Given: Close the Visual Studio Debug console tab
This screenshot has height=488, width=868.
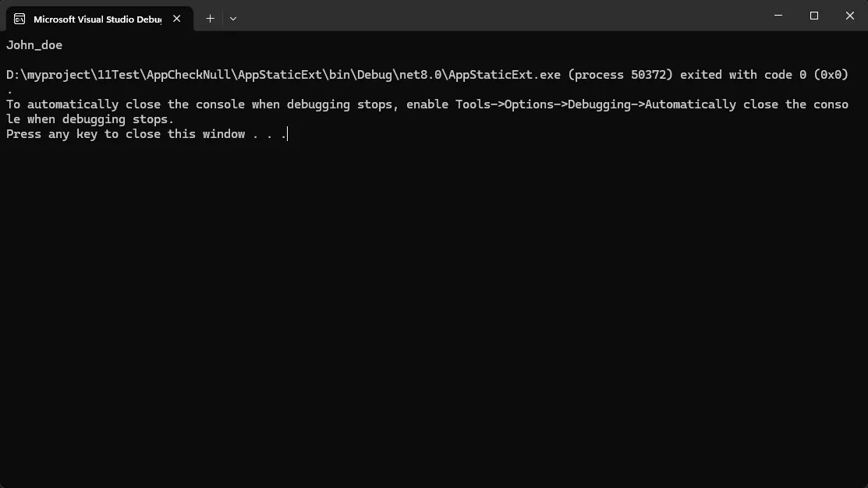Looking at the screenshot, I should tap(177, 19).
